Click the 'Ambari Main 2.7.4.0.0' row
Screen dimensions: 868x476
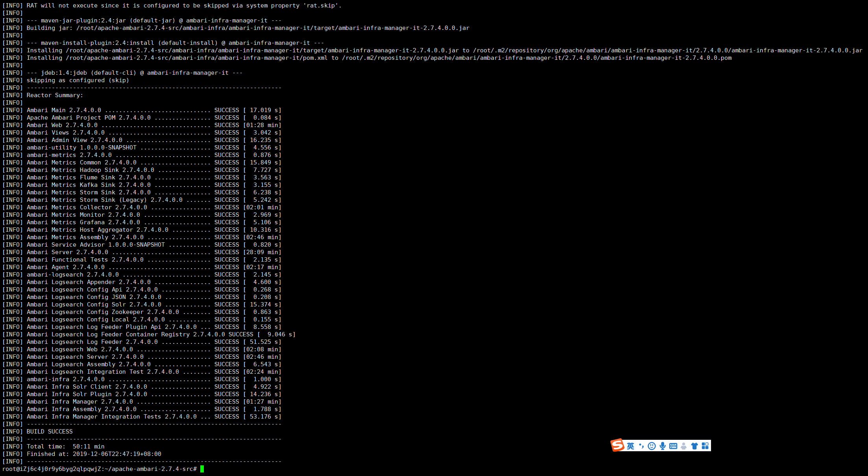coord(142,110)
